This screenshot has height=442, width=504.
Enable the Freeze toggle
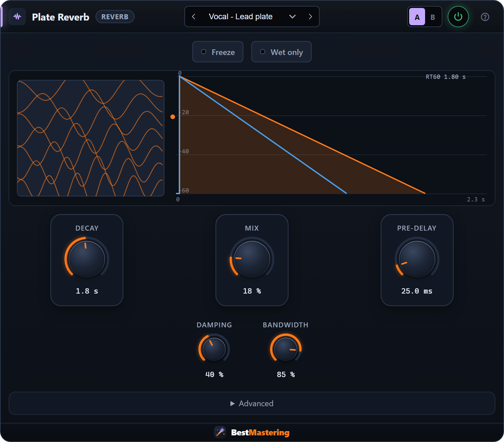218,52
